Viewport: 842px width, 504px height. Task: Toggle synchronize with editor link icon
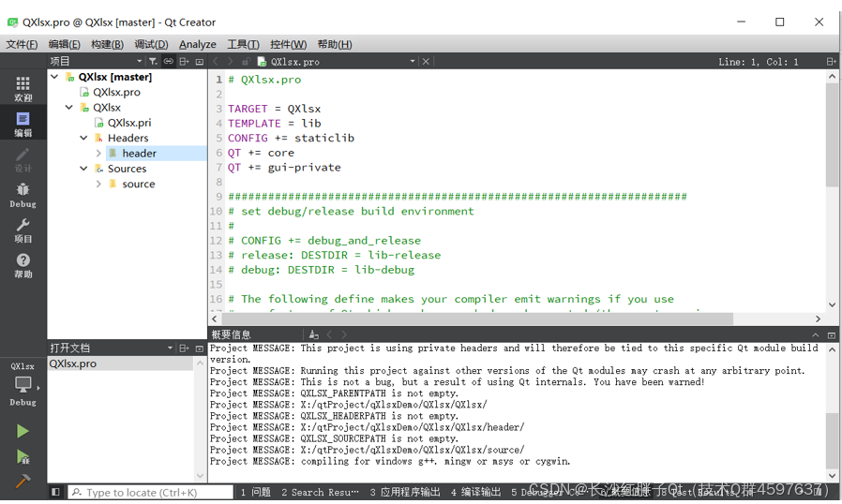(x=168, y=61)
